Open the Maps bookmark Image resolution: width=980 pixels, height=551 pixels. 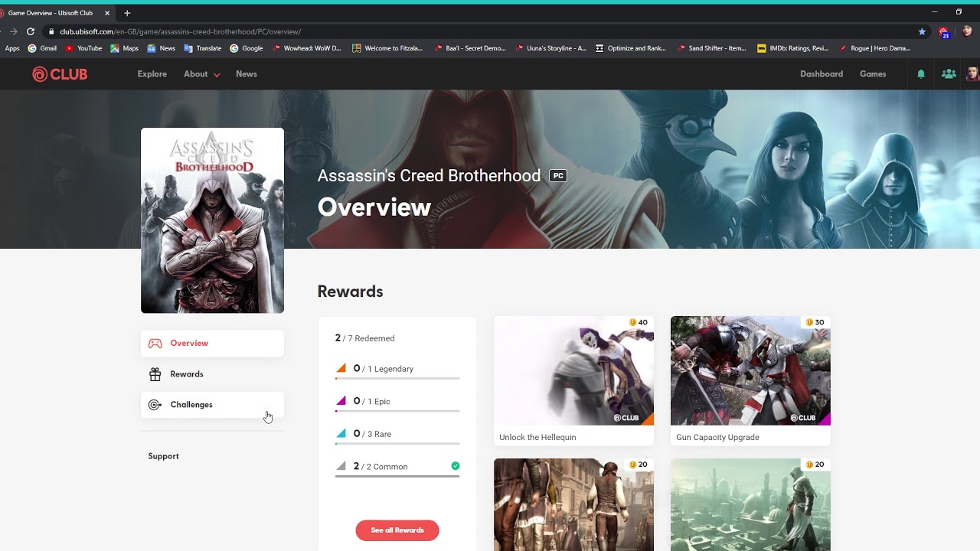[124, 48]
